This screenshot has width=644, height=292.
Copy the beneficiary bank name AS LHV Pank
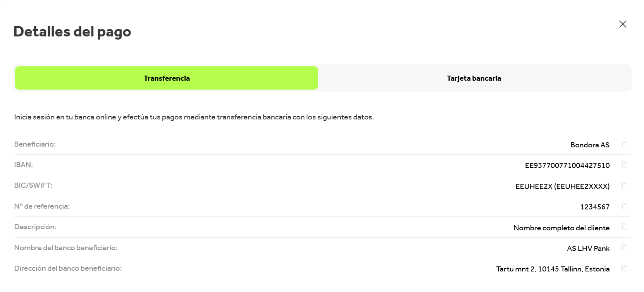coord(624,247)
